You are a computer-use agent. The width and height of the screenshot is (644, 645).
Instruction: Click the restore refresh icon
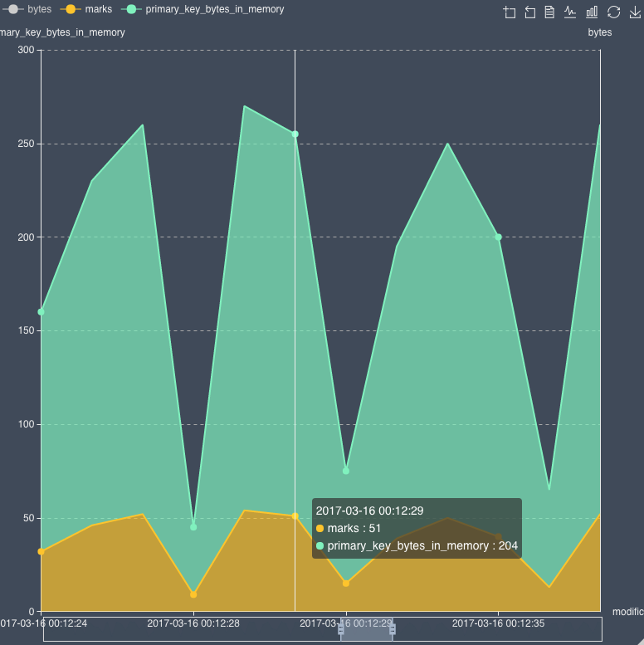coord(614,12)
